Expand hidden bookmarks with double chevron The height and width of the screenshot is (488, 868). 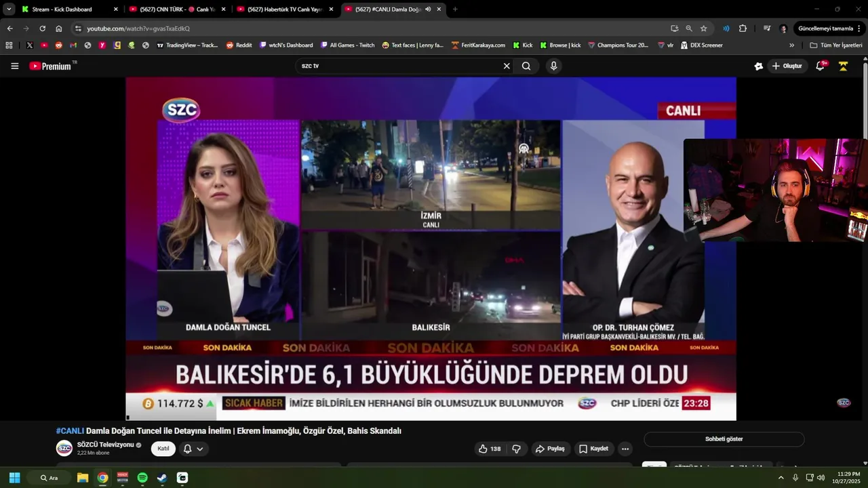pyautogui.click(x=791, y=45)
